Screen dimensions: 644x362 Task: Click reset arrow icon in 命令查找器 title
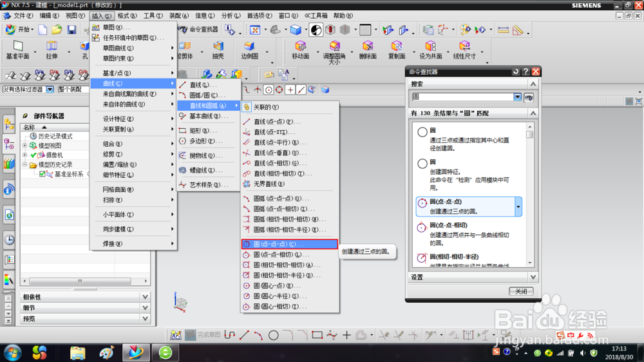(515, 71)
